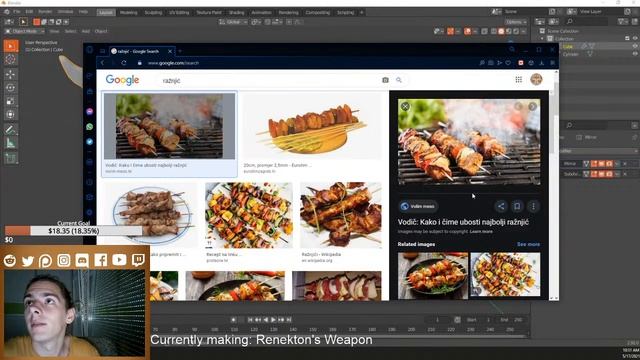Toggle viewport overlays button
The height and width of the screenshot is (360, 640).
pyautogui.click(x=468, y=31)
